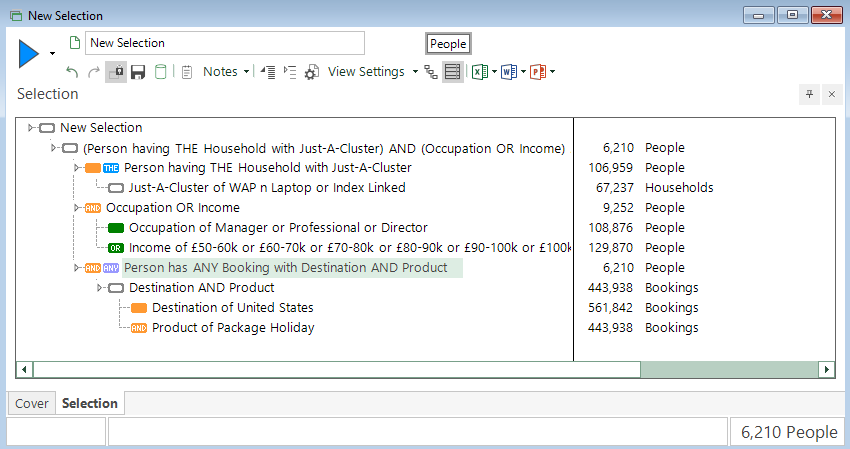Export to Excel icon
This screenshot has width=850, height=449.
click(x=480, y=72)
